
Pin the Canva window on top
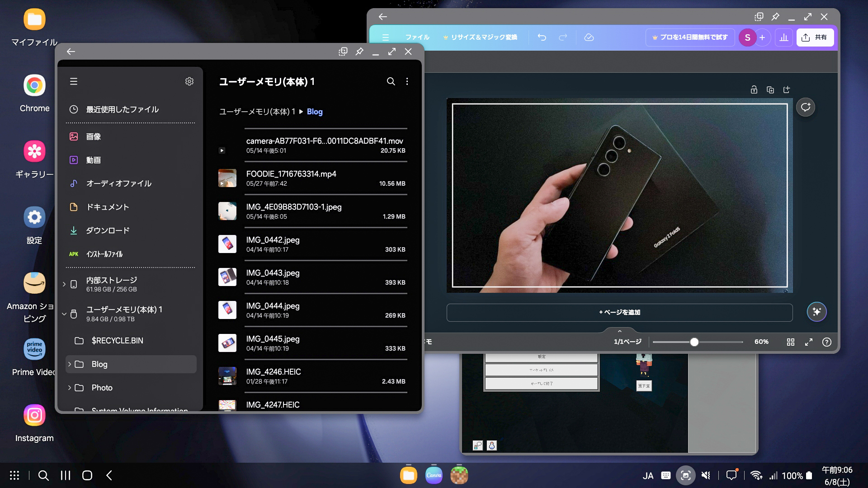pyautogui.click(x=775, y=17)
